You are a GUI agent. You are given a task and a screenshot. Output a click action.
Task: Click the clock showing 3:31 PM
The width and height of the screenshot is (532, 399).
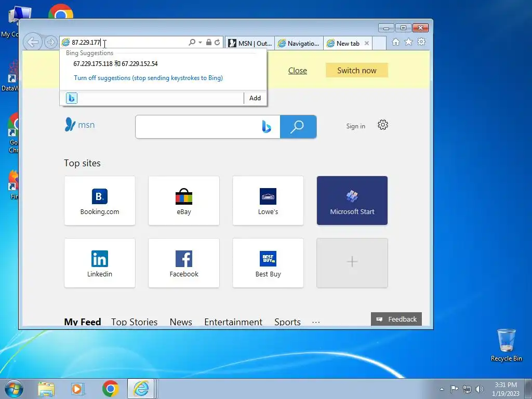(x=506, y=389)
